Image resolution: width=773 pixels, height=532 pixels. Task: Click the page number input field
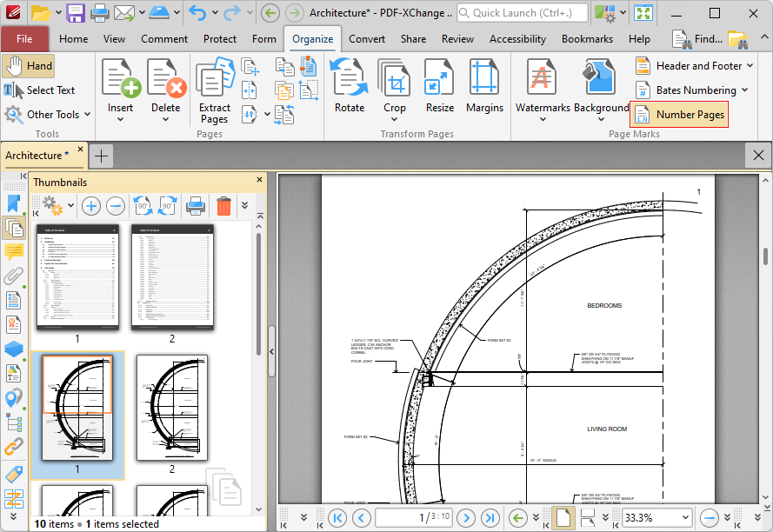click(x=415, y=518)
